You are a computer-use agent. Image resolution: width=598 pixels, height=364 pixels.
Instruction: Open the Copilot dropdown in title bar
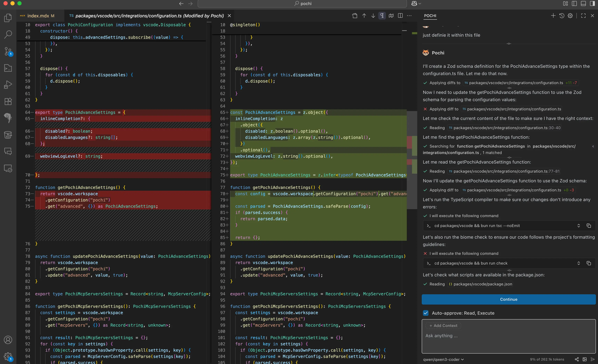[x=416, y=3]
